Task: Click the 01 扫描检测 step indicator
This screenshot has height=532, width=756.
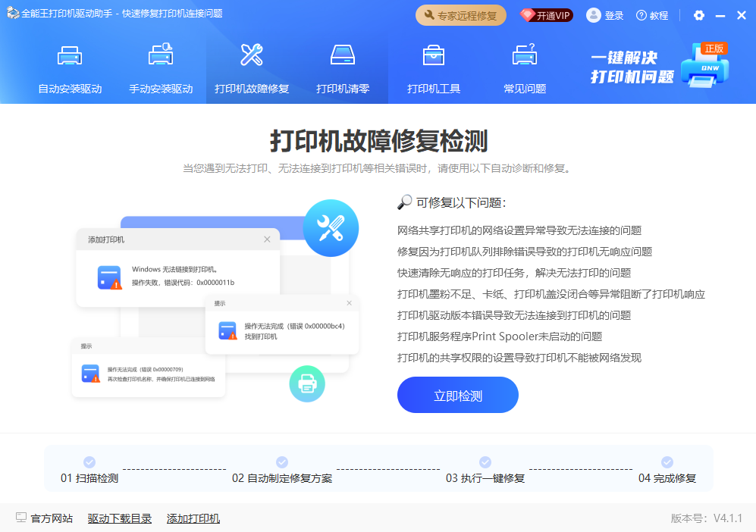Action: click(89, 470)
